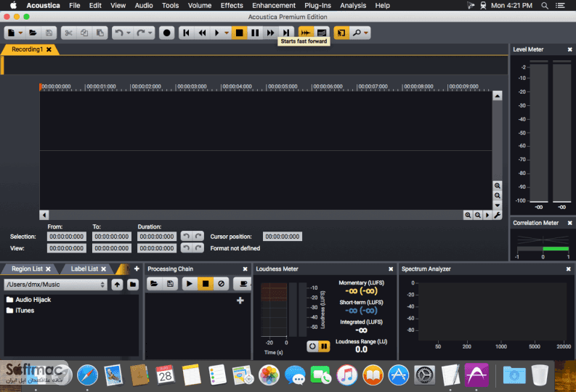Click the Cursor position time field
The height and width of the screenshot is (392, 576).
pyautogui.click(x=282, y=237)
